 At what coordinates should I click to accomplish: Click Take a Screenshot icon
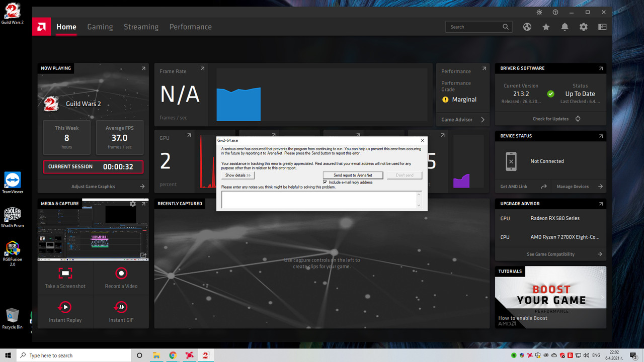pos(65,274)
